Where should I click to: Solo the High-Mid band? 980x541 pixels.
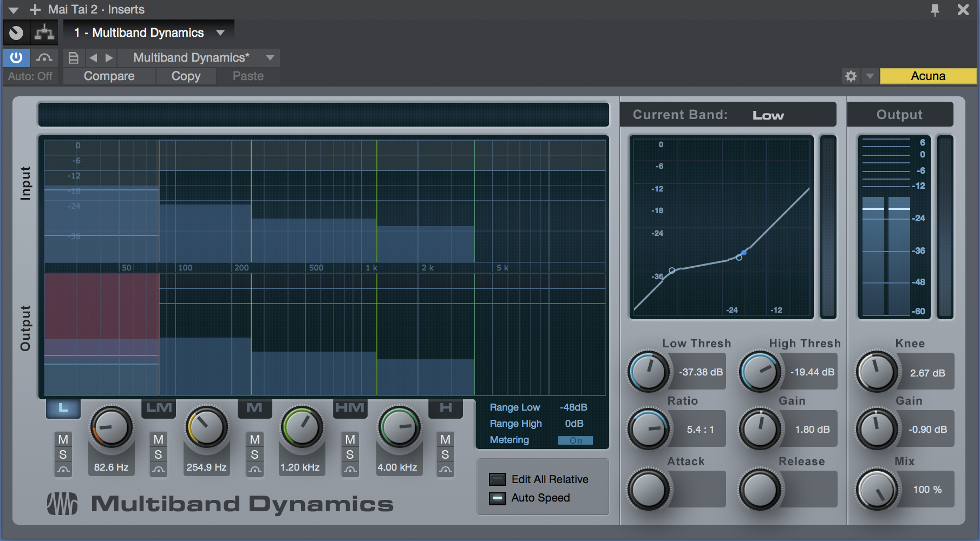tap(350, 454)
